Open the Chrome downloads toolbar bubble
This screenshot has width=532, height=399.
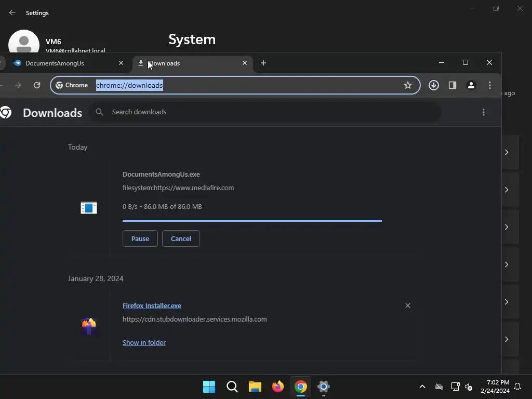coord(434,85)
